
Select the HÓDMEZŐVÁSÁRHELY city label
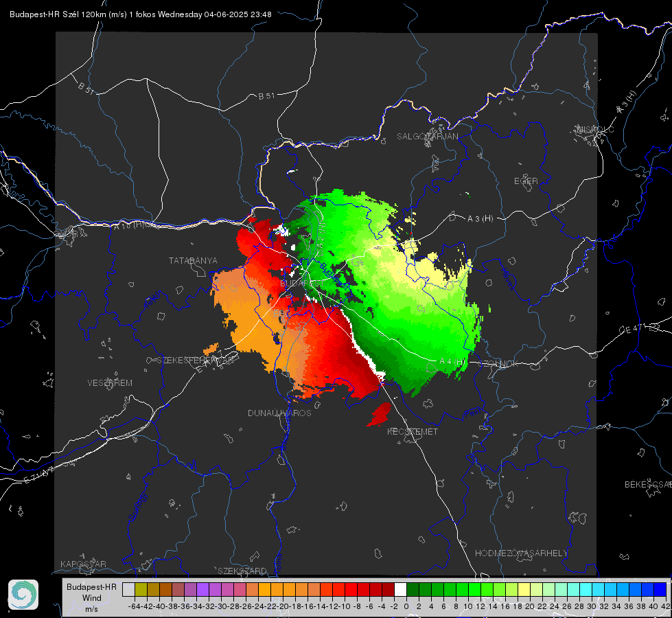(521, 553)
